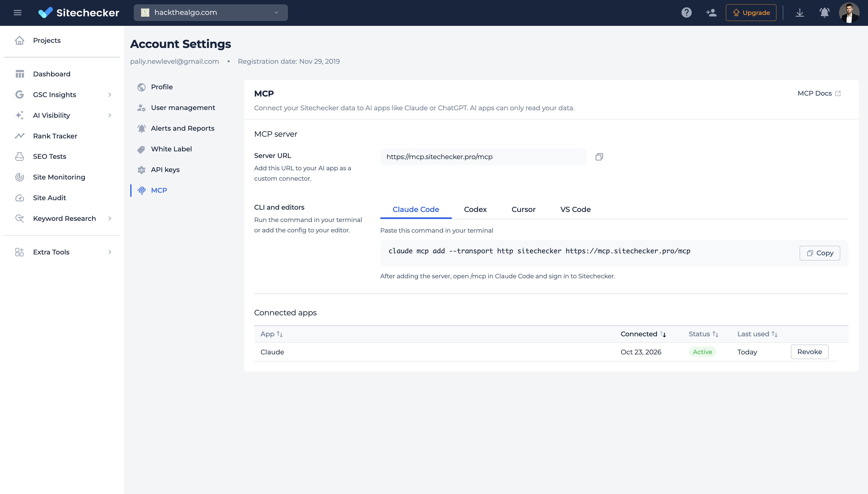
Task: Click the White Label tag icon
Action: [x=142, y=149]
